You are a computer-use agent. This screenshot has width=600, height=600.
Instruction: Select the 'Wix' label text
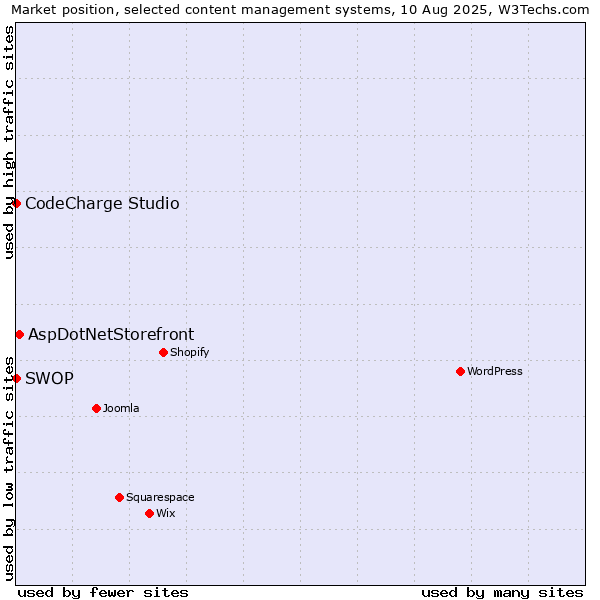pos(166,514)
